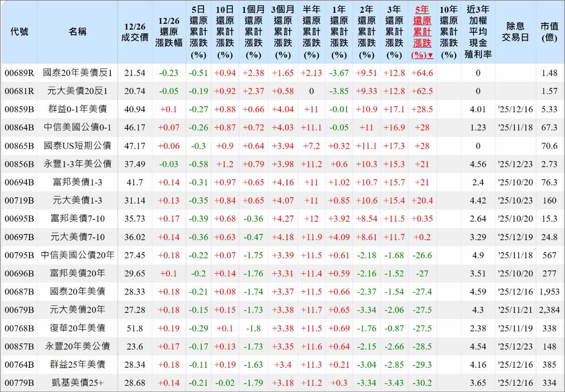The height and width of the screenshot is (392, 565).
Task: Open the 復華20年美債 name
Action: [77, 328]
